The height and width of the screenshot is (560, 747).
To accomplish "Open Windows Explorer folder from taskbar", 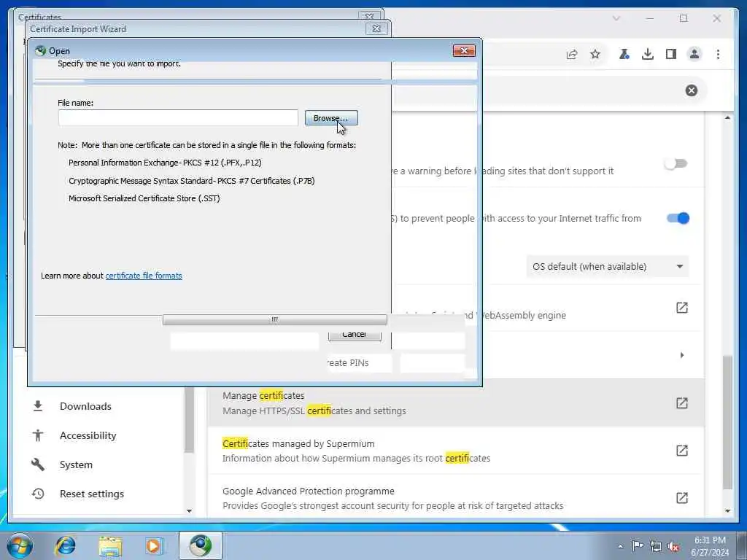I will click(111, 545).
